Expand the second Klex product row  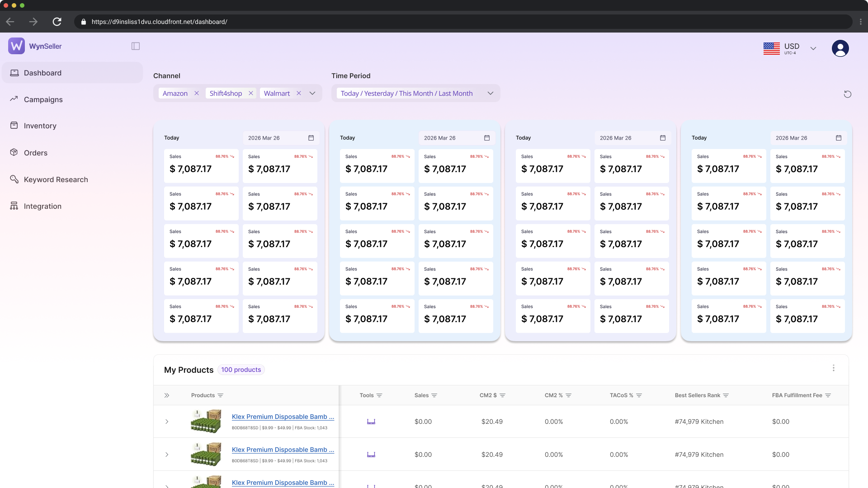pyautogui.click(x=167, y=455)
